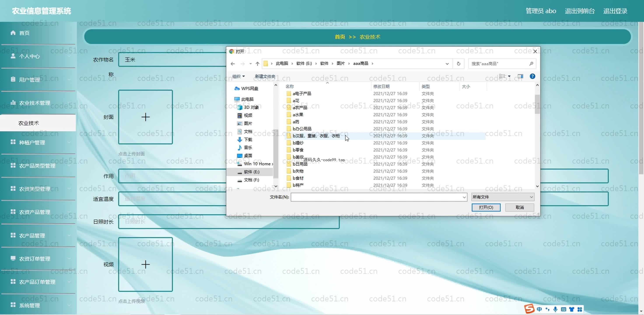Click the 封面 upload plus box
The image size is (644, 315).
coord(145,117)
